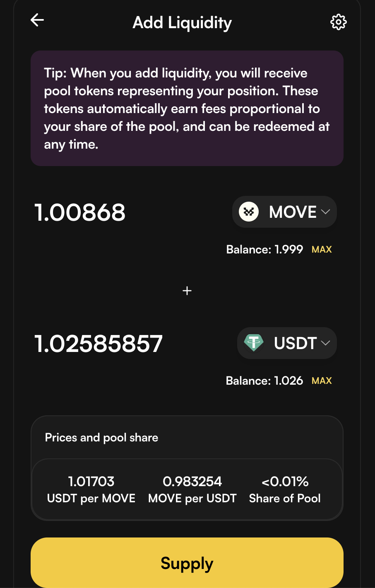The height and width of the screenshot is (588, 375).
Task: Click the USDT Tether logo
Action: pyautogui.click(x=254, y=343)
